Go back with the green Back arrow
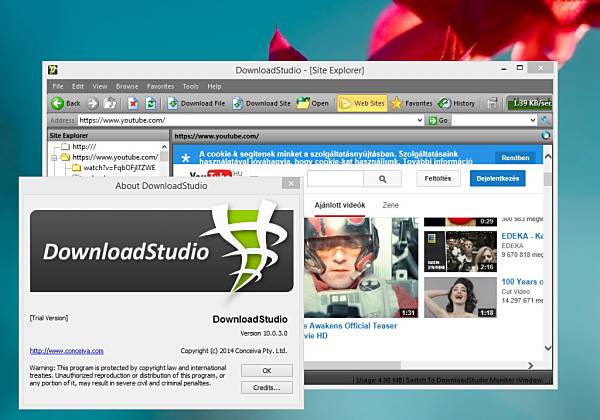This screenshot has height=420, width=600. tap(65, 103)
